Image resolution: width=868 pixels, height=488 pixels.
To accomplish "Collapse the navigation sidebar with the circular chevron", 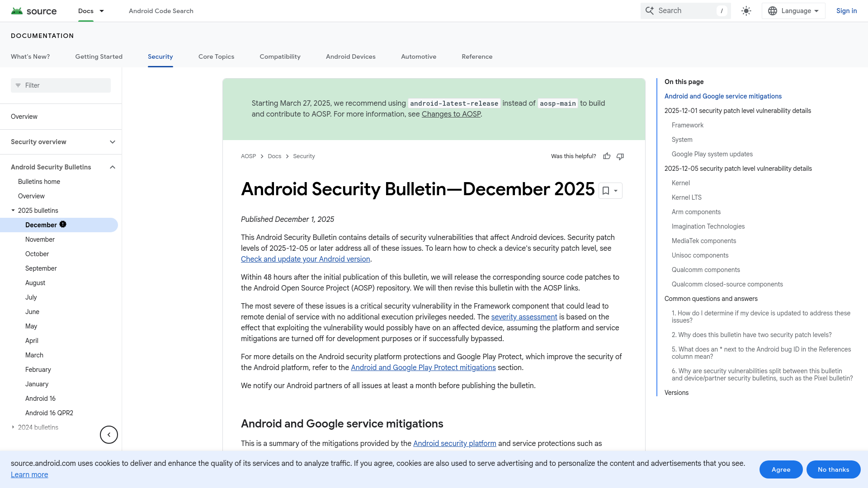I will coord(108,434).
